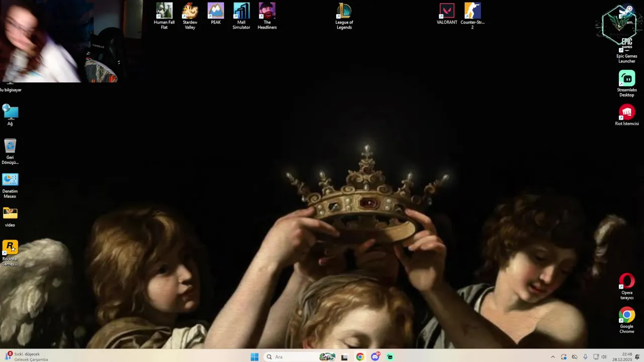The width and height of the screenshot is (644, 362).
Task: Select the Rockstar Games launcher shortcut
Action: [x=10, y=253]
